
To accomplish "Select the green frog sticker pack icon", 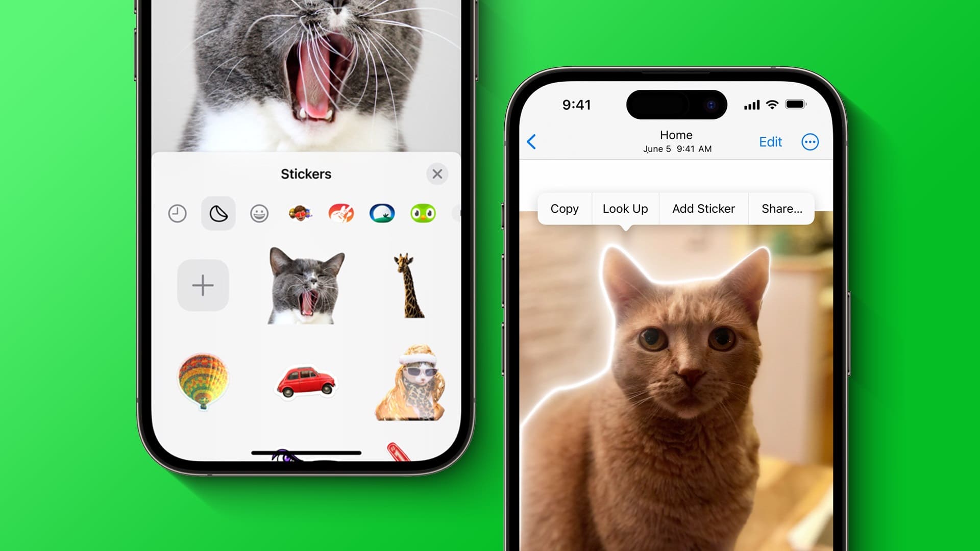I will pos(422,213).
